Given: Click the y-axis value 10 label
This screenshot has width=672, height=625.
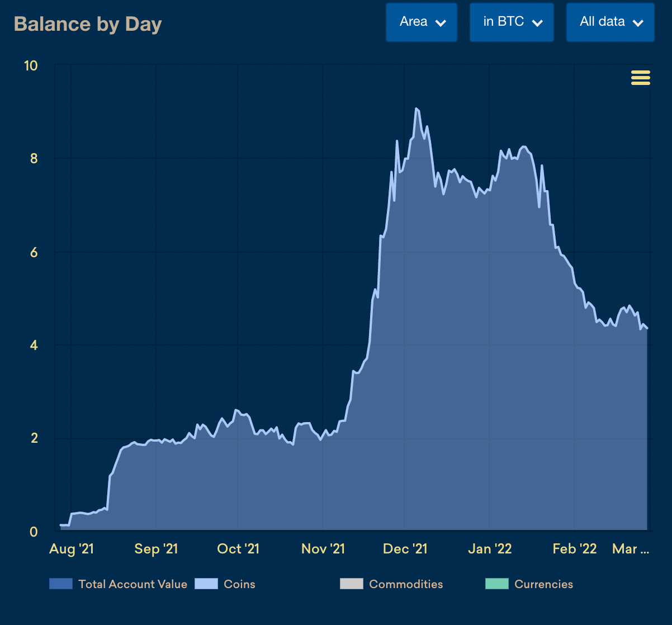Looking at the screenshot, I should click(31, 66).
